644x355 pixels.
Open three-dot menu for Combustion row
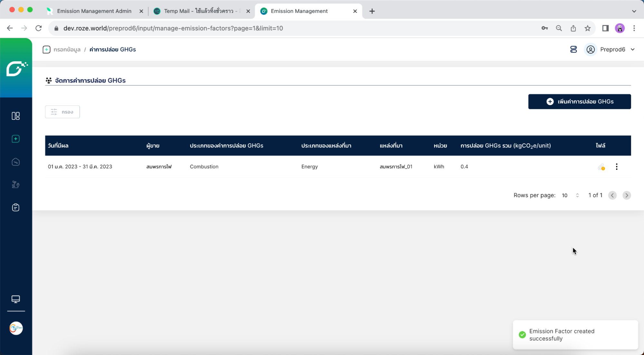coord(617,167)
